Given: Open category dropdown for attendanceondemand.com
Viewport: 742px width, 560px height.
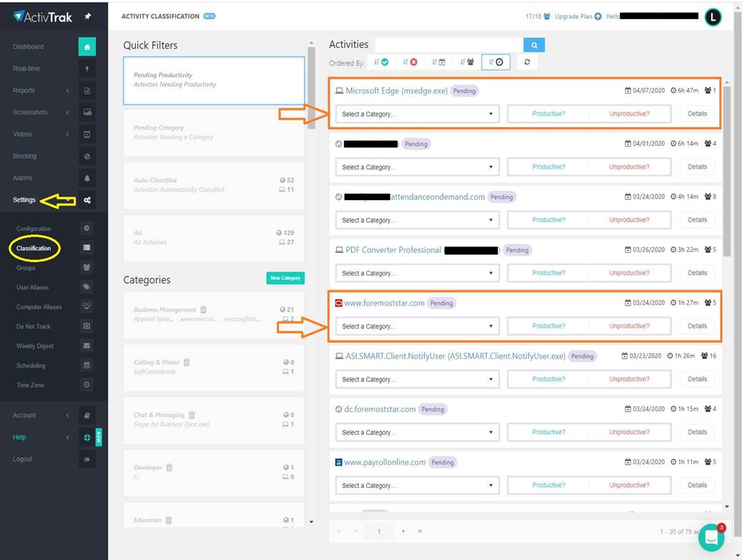Looking at the screenshot, I should [417, 221].
